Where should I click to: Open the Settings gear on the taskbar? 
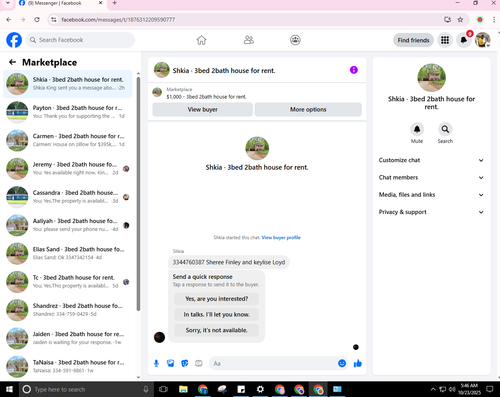[260, 389]
